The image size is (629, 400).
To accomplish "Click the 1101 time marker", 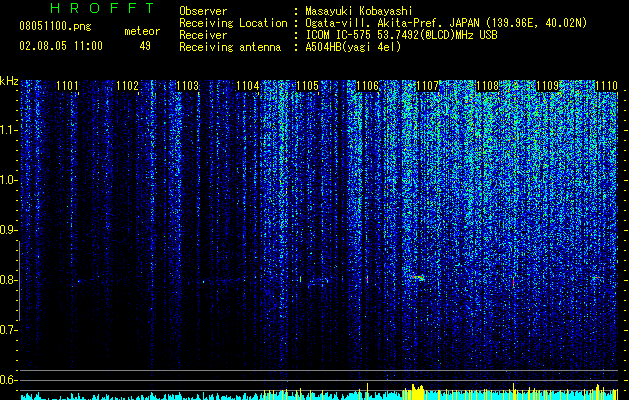I will pos(67,85).
